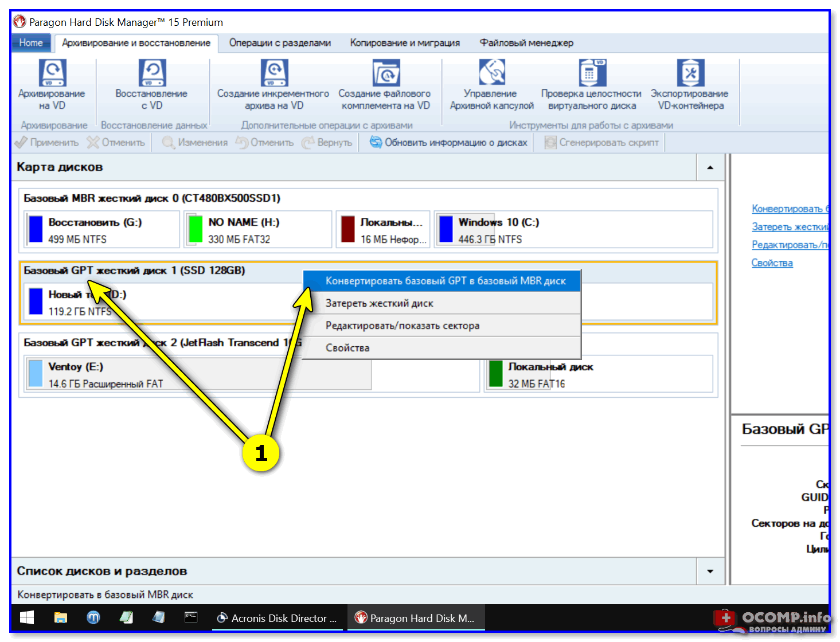This screenshot has width=840, height=642.
Task: Click the Конвертировать link in side panel
Action: [x=790, y=209]
